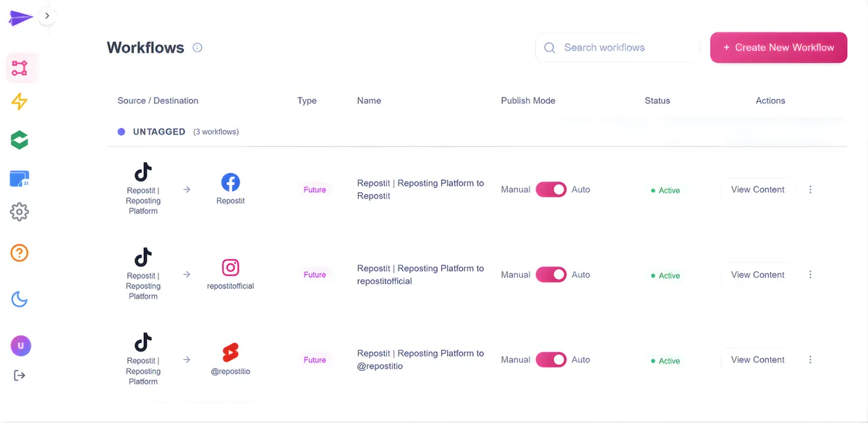This screenshot has width=868, height=423.
Task: Click the Future tag on @repostitio workflow
Action: click(x=315, y=359)
